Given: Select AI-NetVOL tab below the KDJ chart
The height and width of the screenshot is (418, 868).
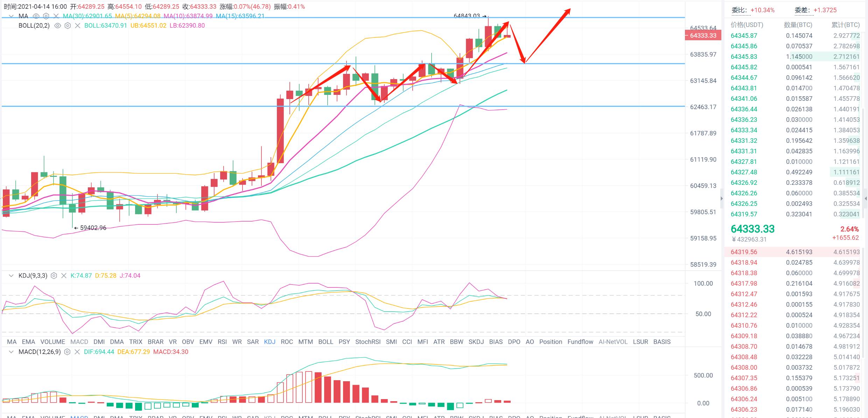Looking at the screenshot, I should coord(613,342).
